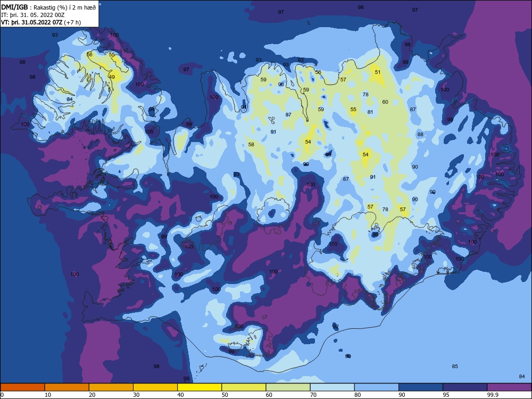Select the medium blue 90–95 legend color segment
The image size is (532, 399).
tap(421, 387)
